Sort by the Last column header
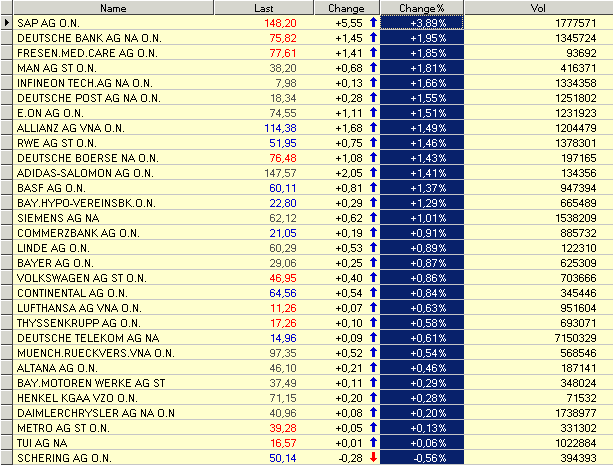The width and height of the screenshot is (613, 465). click(x=264, y=8)
